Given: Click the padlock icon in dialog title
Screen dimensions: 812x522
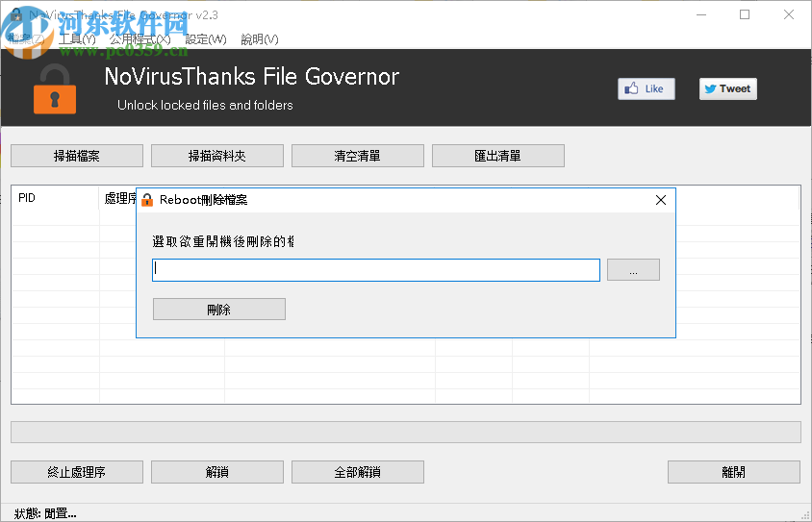Looking at the screenshot, I should click(x=147, y=200).
